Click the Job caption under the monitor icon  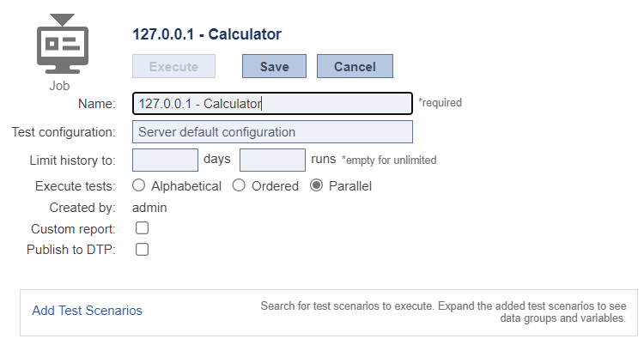click(59, 86)
